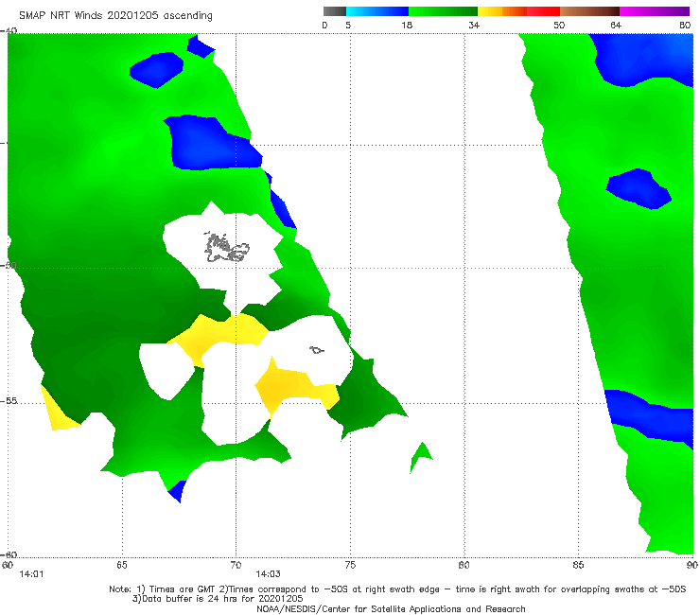Click the color bar label '5'
Image resolution: width=700 pixels, height=615 pixels.
348,25
